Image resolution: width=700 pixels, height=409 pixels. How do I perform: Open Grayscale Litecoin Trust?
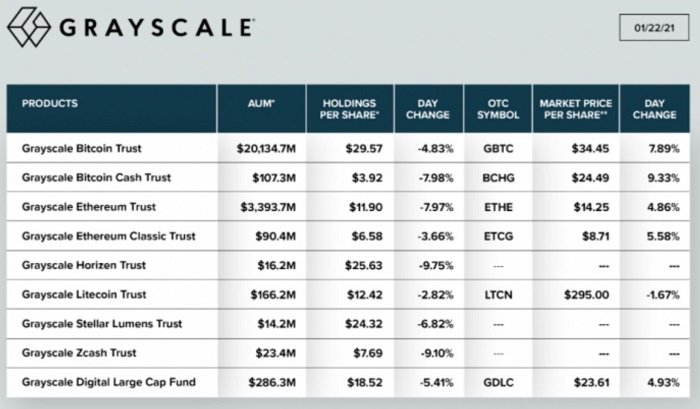coord(84,295)
